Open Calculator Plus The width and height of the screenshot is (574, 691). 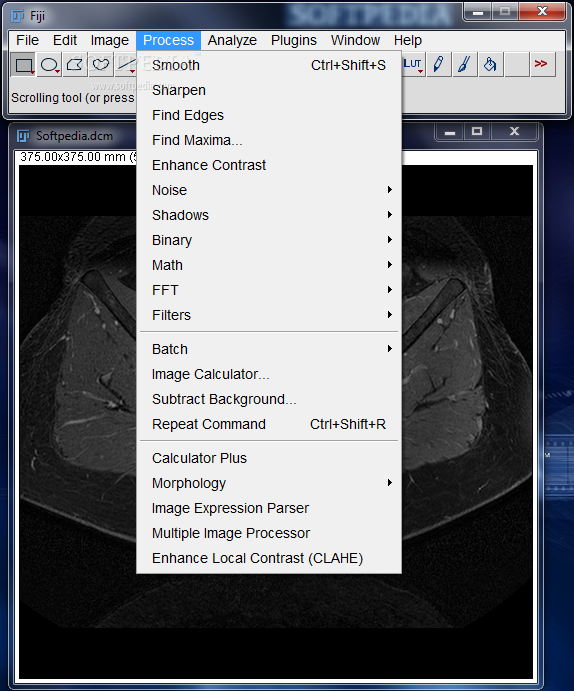(269, 458)
